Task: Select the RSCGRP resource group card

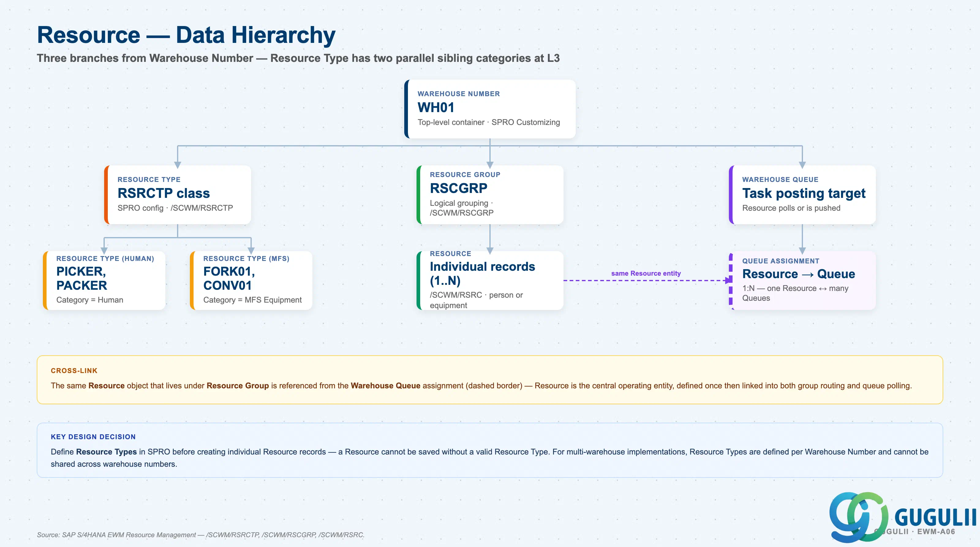Action: tap(490, 194)
